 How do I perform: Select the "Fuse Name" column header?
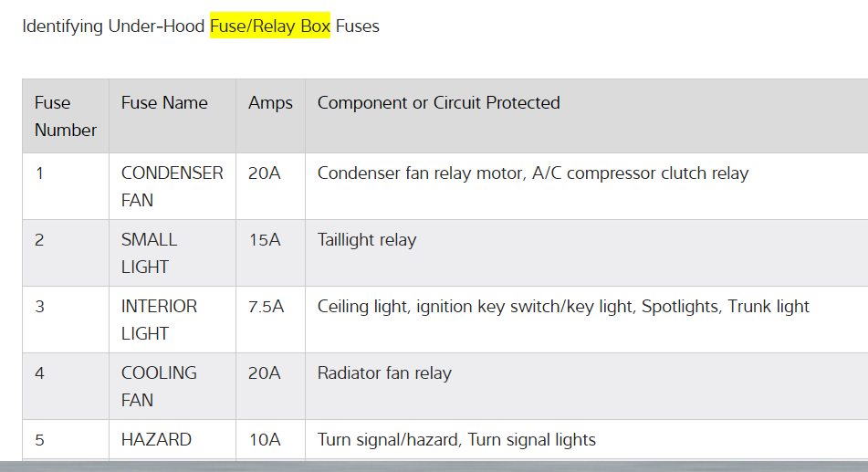point(164,103)
